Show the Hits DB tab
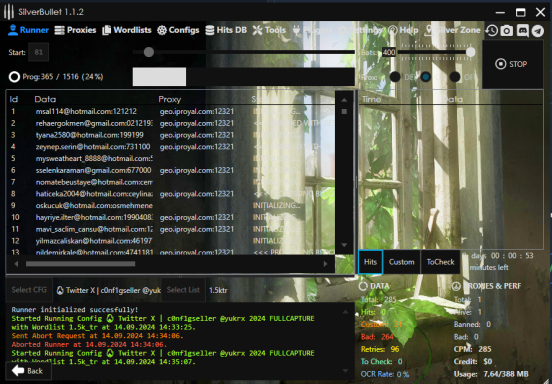The width and height of the screenshot is (552, 384). point(226,30)
